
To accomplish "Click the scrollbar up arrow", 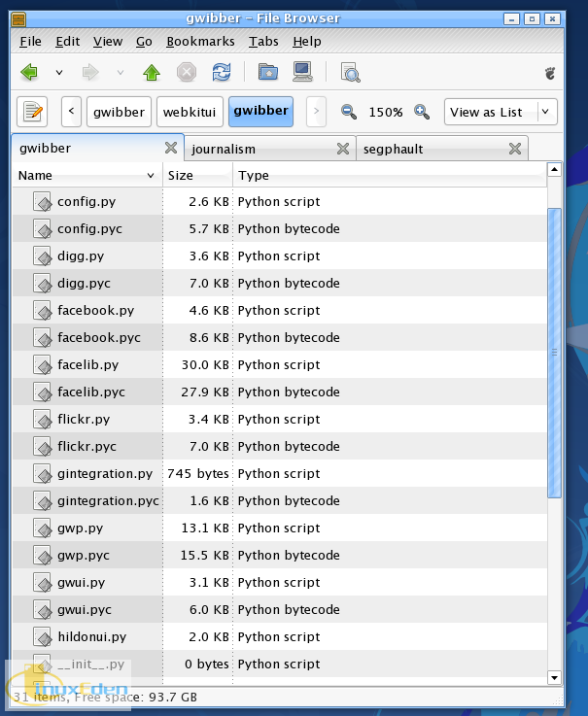I will click(554, 170).
